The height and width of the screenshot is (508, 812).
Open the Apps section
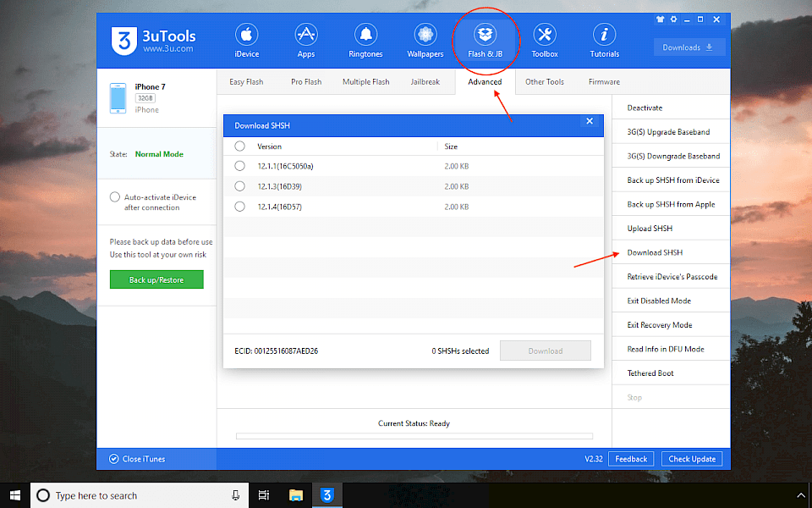(x=306, y=41)
